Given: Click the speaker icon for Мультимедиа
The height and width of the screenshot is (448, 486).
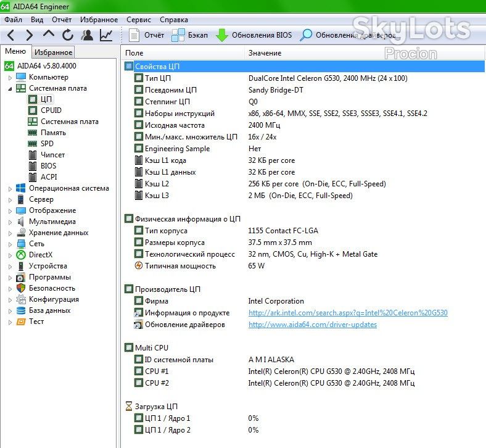Looking at the screenshot, I should (x=21, y=222).
